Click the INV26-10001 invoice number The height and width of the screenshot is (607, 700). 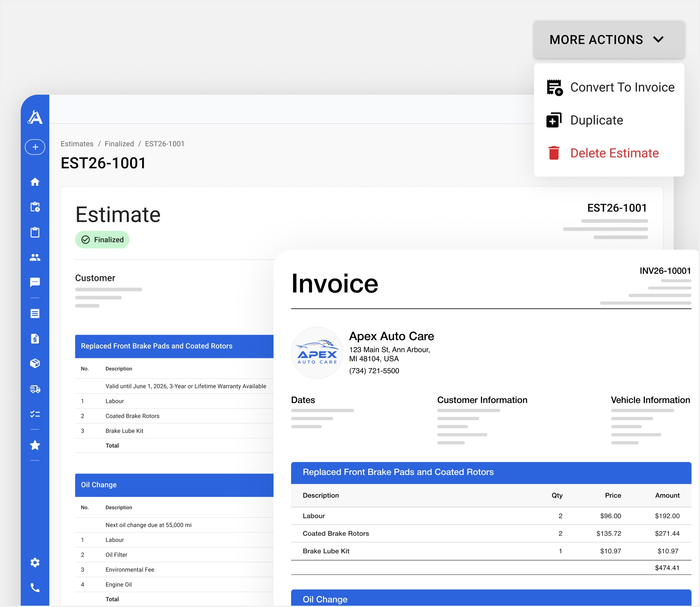(665, 271)
